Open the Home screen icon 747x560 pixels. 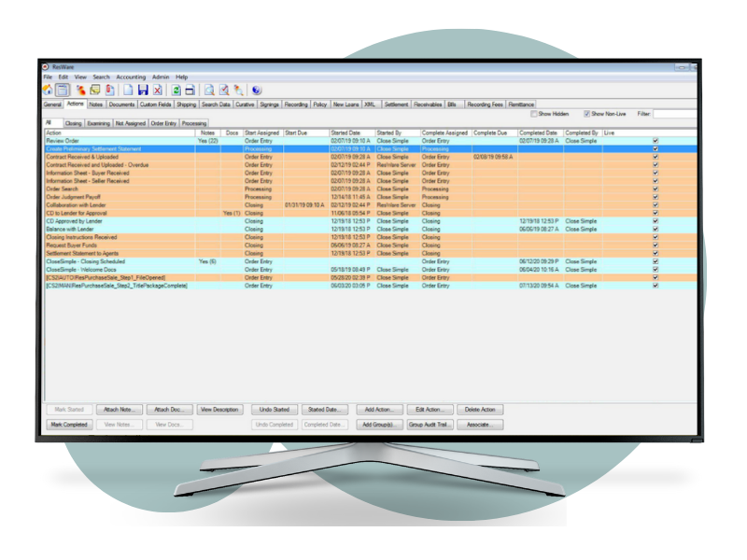click(47, 88)
